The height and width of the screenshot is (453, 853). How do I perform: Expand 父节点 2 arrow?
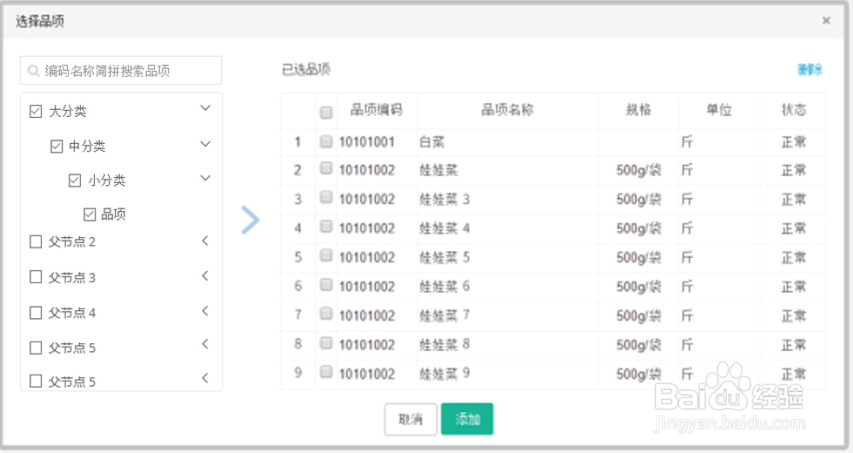(205, 241)
